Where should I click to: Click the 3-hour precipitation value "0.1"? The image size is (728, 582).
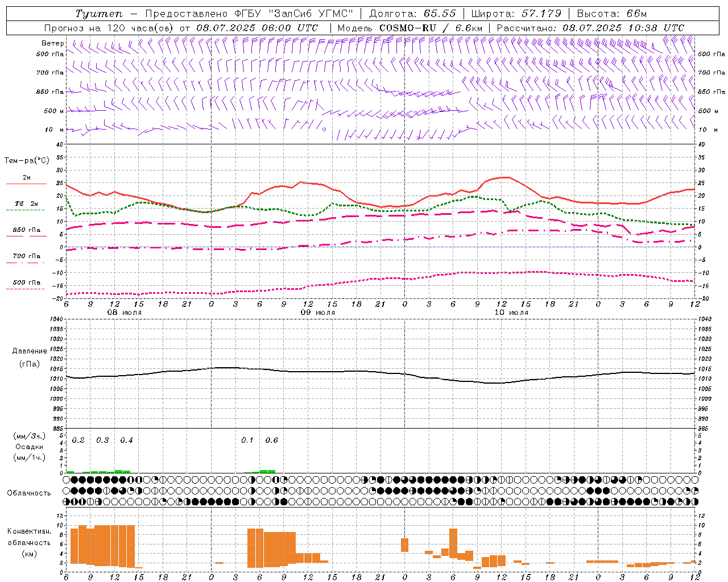tap(247, 440)
